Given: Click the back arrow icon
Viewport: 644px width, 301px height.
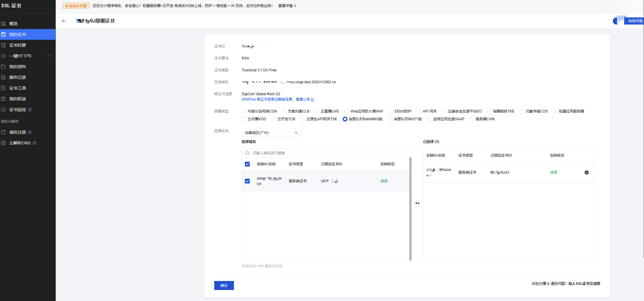Looking at the screenshot, I should click(x=64, y=21).
